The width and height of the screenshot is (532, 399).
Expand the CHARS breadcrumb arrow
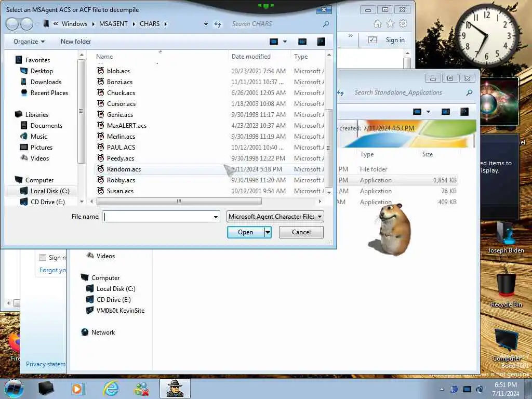pyautogui.click(x=166, y=24)
